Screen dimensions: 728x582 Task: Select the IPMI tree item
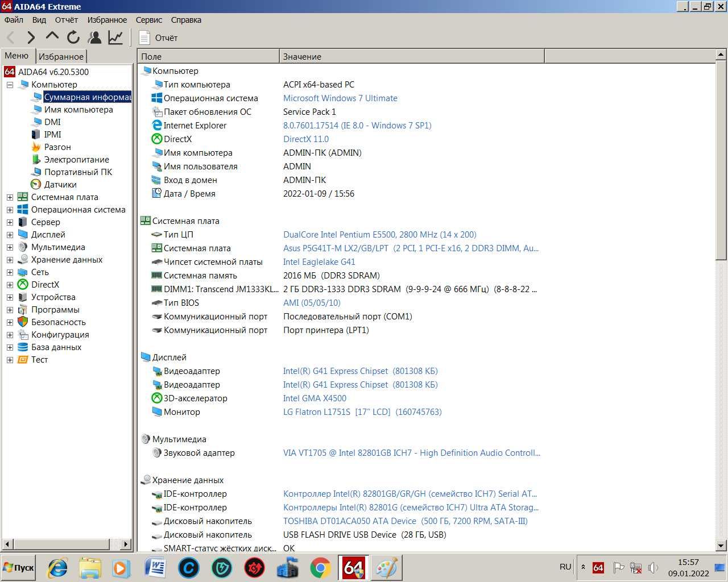(x=52, y=135)
